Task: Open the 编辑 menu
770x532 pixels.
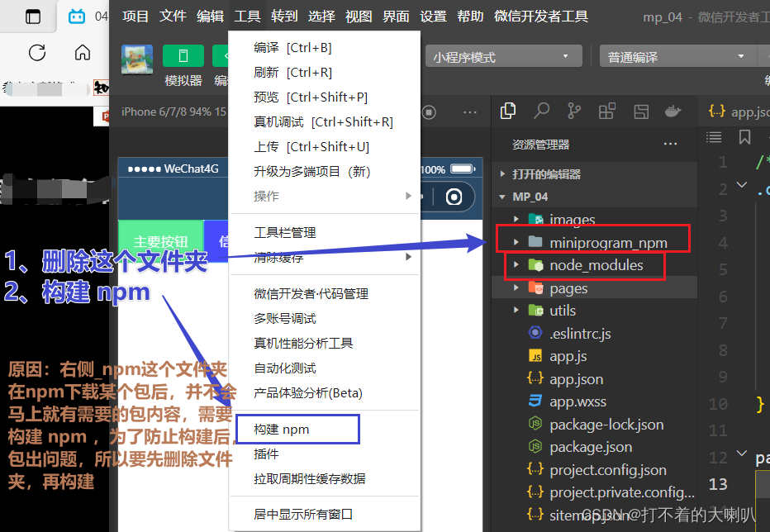Action: [x=210, y=17]
